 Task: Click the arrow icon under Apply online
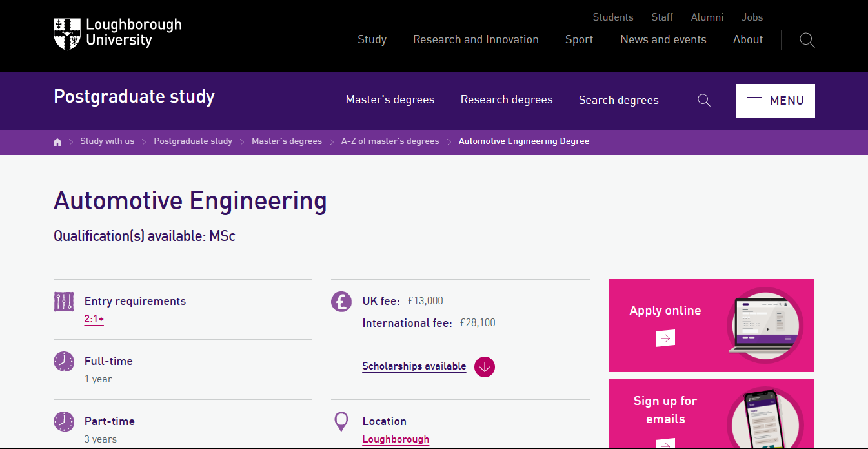(x=665, y=338)
